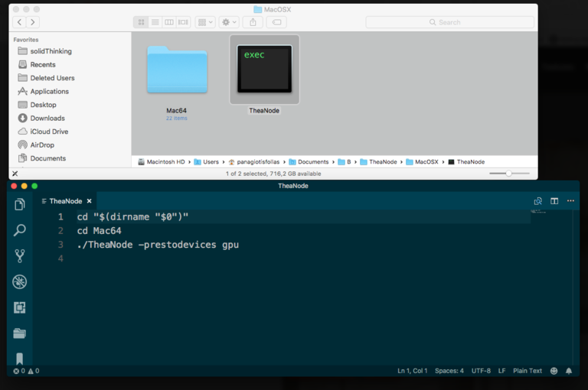Adjust the Finder icon size slider
588x390 pixels.
pos(509,174)
